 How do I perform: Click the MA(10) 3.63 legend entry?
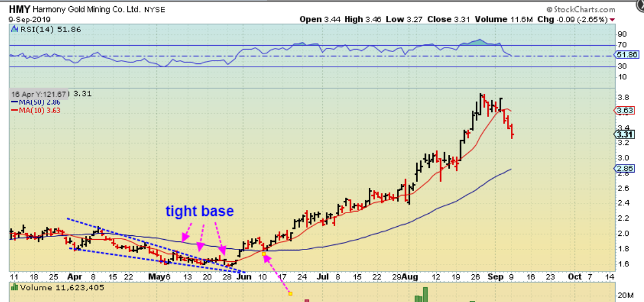(35, 110)
